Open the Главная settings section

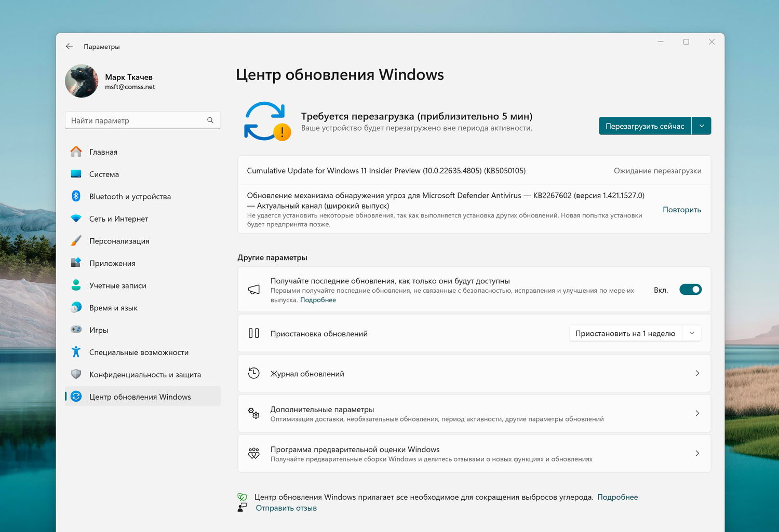point(143,152)
